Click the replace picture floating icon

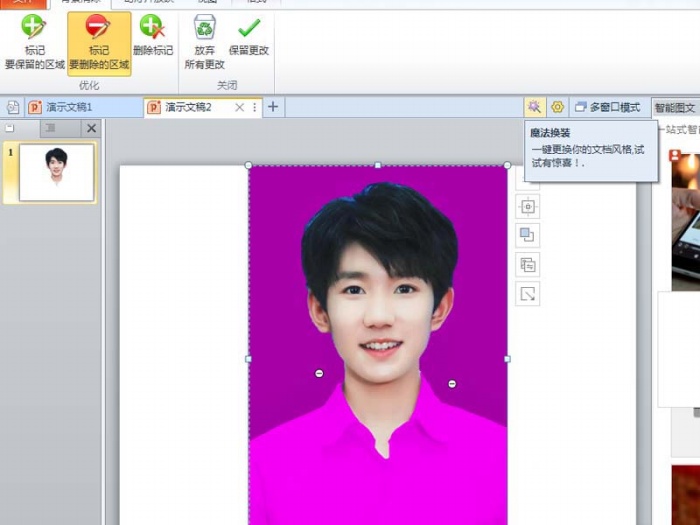[x=527, y=265]
